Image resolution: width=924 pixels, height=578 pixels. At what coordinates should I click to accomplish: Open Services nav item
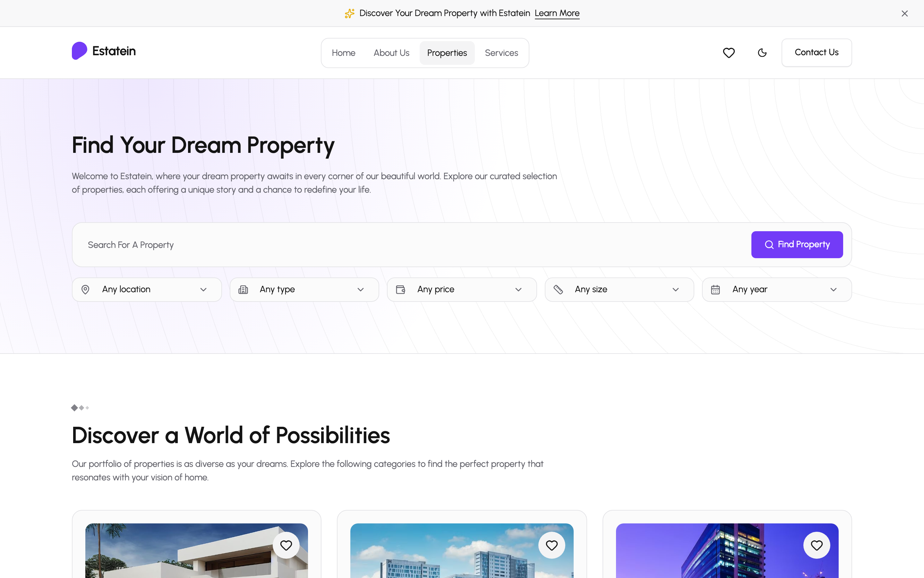(x=501, y=53)
